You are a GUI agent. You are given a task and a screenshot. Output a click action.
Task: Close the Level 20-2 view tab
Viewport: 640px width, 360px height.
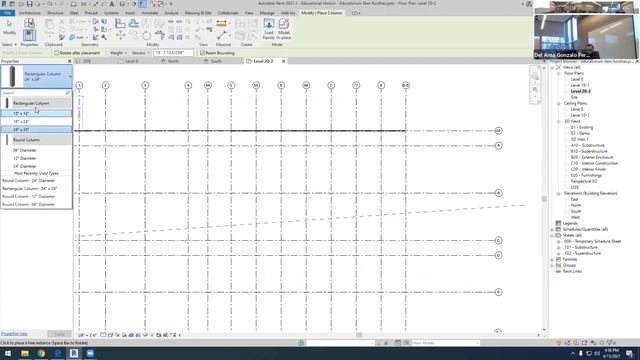pyautogui.click(x=284, y=61)
